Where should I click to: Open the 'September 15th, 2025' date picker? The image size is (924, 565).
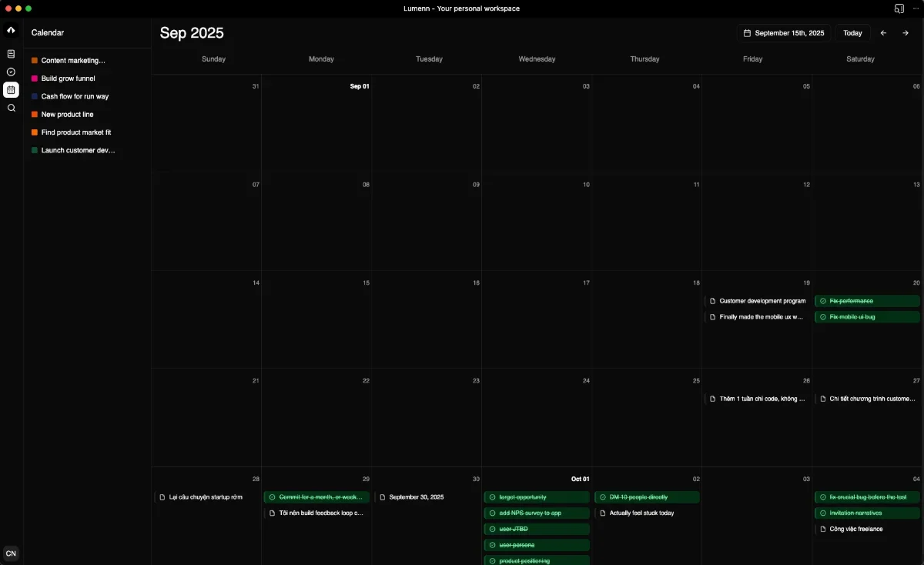click(783, 32)
